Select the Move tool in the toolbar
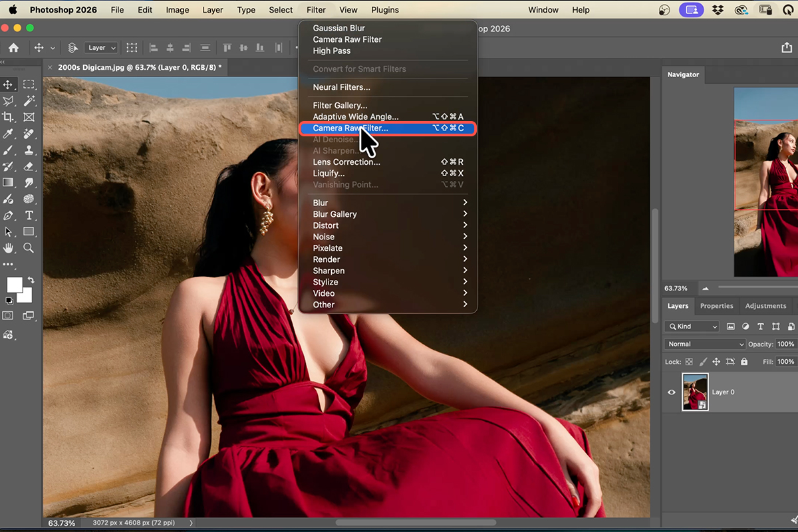Image resolution: width=798 pixels, height=532 pixels. tap(9, 84)
